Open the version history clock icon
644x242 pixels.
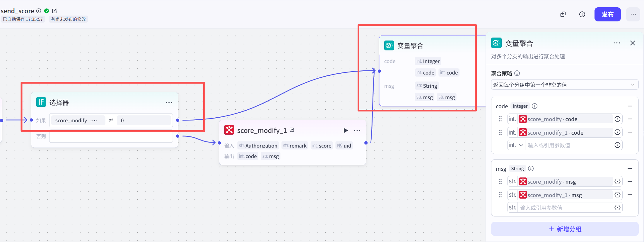[x=582, y=14]
